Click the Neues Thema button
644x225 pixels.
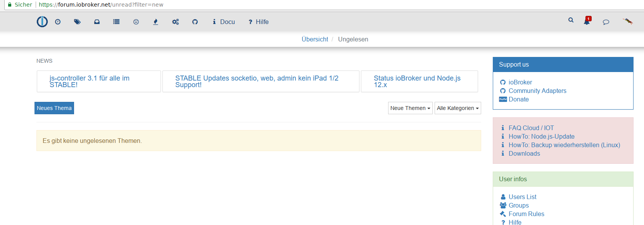[x=54, y=108]
